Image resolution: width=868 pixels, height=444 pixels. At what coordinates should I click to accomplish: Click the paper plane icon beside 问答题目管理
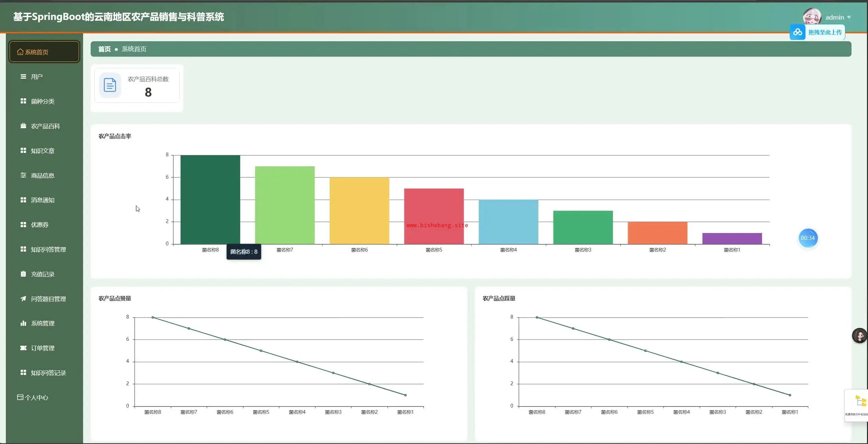[x=23, y=299]
